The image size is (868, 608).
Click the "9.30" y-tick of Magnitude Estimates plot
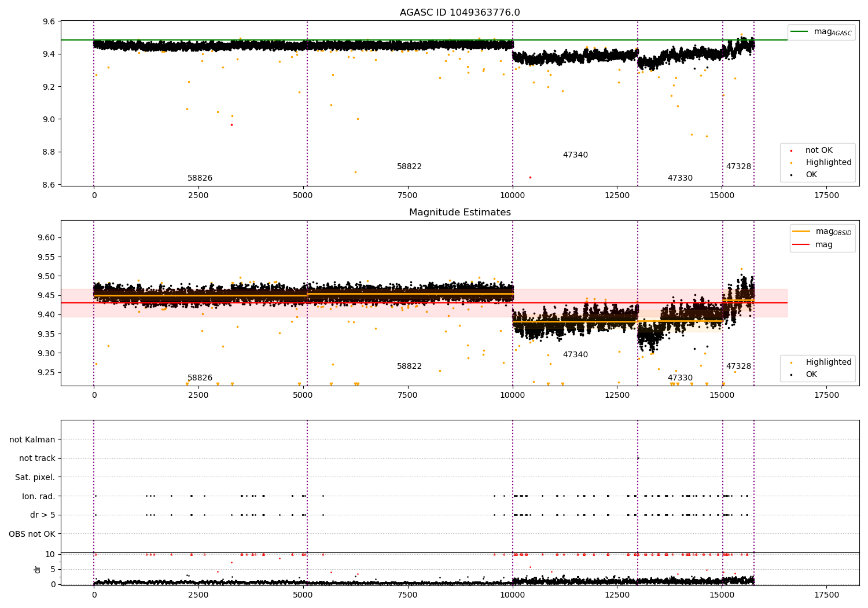46,353
